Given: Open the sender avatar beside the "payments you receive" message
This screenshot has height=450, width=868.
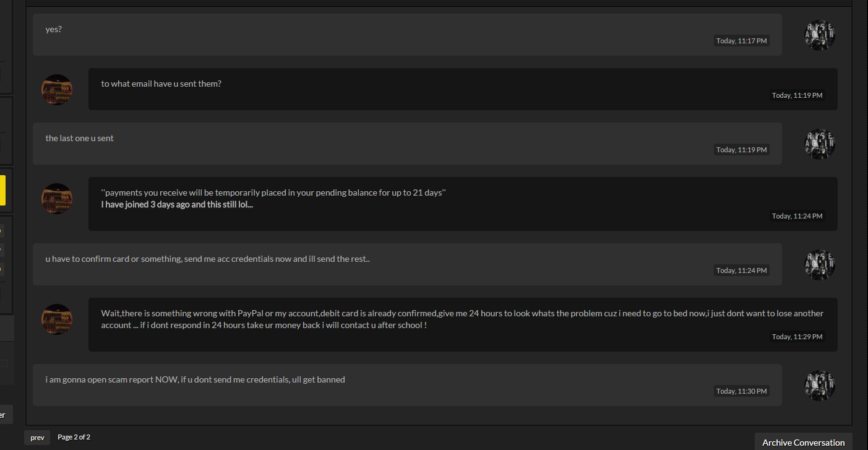Looking at the screenshot, I should pos(57,199).
